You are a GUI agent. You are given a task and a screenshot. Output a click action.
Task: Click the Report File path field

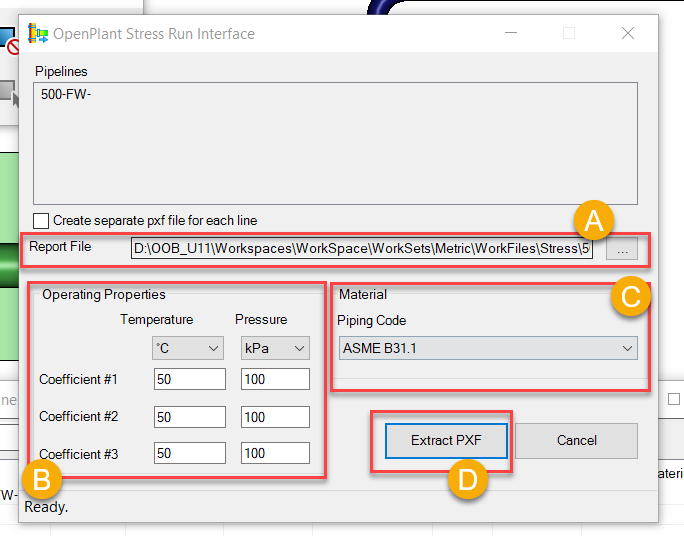pos(362,249)
